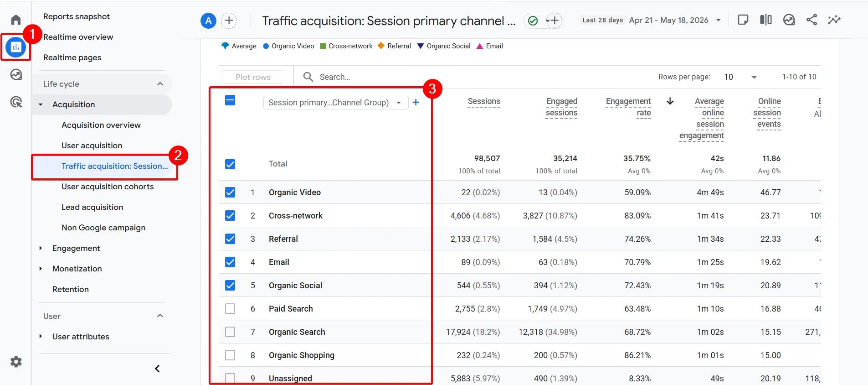Open the Insights icon in toolbar
The height and width of the screenshot is (385, 868).
click(789, 20)
